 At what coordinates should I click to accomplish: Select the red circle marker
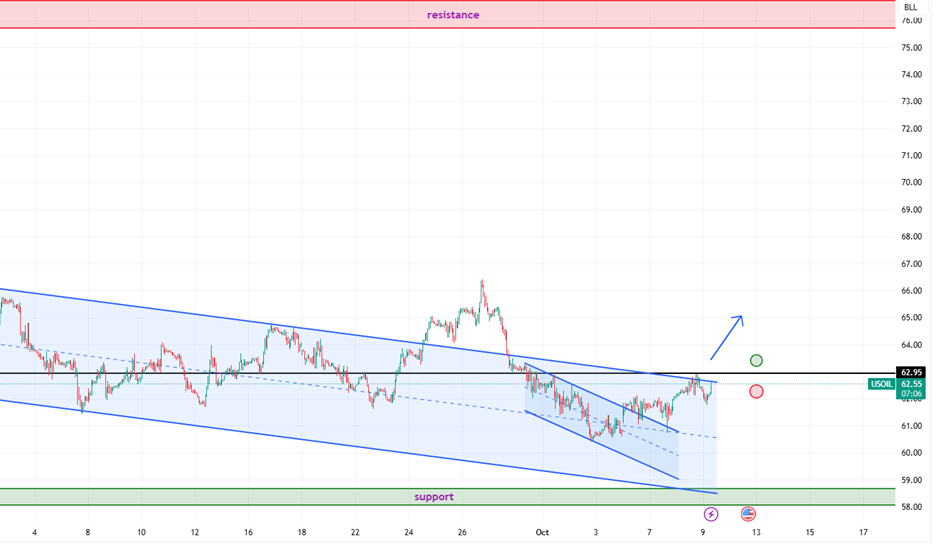[x=756, y=391]
